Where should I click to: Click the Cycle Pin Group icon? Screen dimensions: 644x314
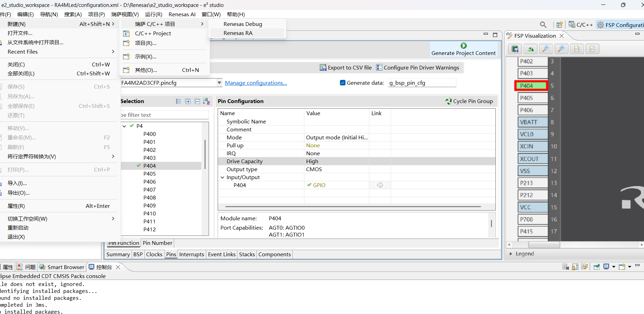448,101
